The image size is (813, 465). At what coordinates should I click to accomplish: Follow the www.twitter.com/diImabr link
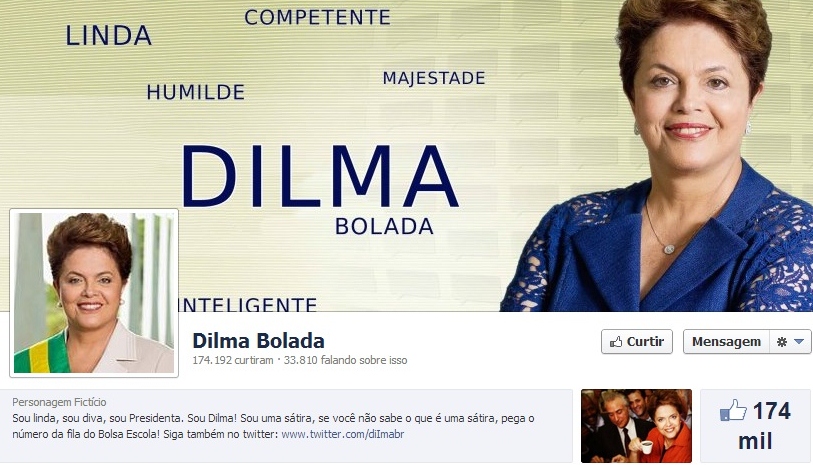click(x=343, y=434)
